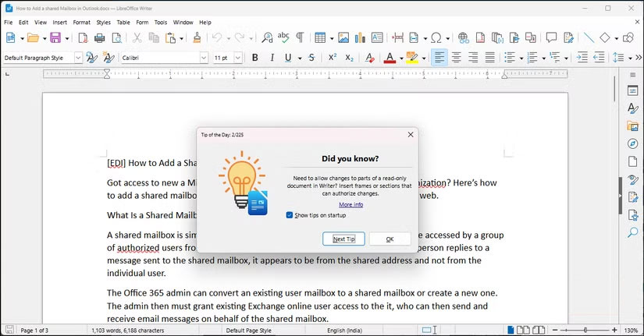The image size is (644, 336).
Task: Open the Calibri font name dropdown
Action: click(x=204, y=58)
